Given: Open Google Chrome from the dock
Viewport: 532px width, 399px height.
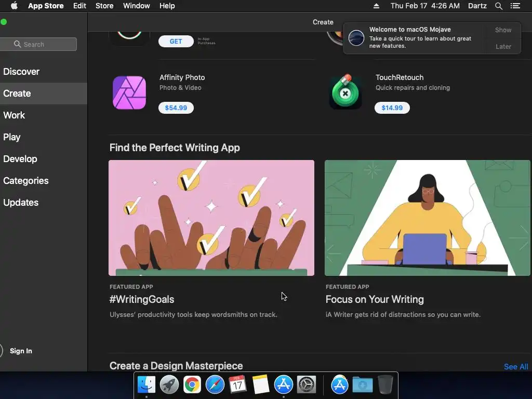Looking at the screenshot, I should pos(192,385).
